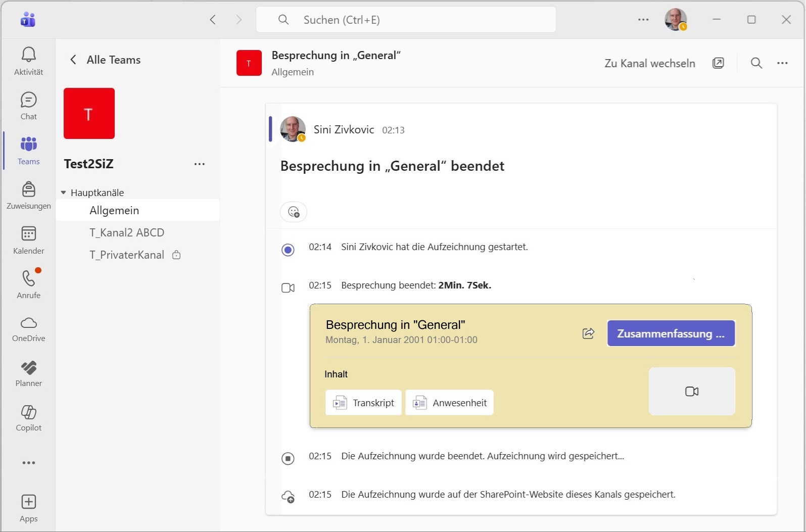Open the Kalender app
This screenshot has width=806, height=532.
pyautogui.click(x=28, y=240)
